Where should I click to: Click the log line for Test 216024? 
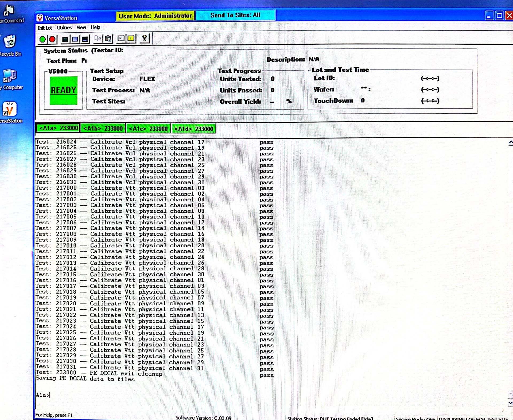(155, 142)
